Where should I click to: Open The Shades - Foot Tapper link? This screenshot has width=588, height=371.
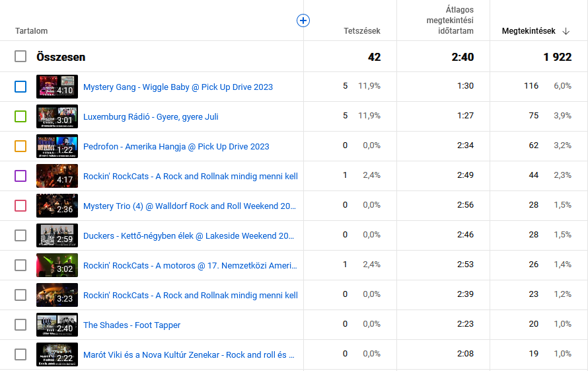[x=131, y=325]
